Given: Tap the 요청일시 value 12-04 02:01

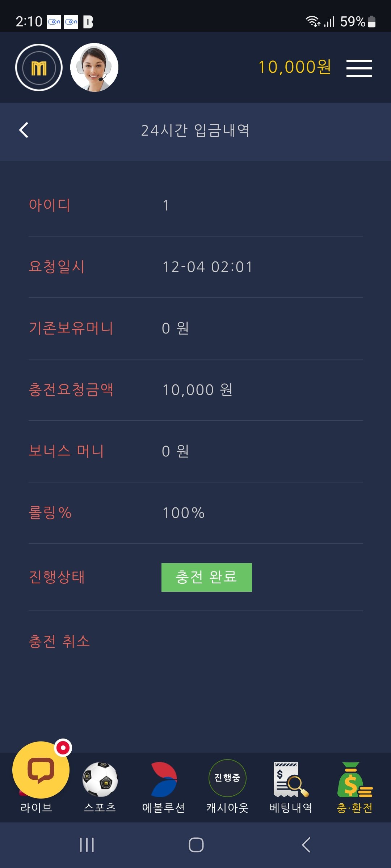Looking at the screenshot, I should [x=207, y=267].
